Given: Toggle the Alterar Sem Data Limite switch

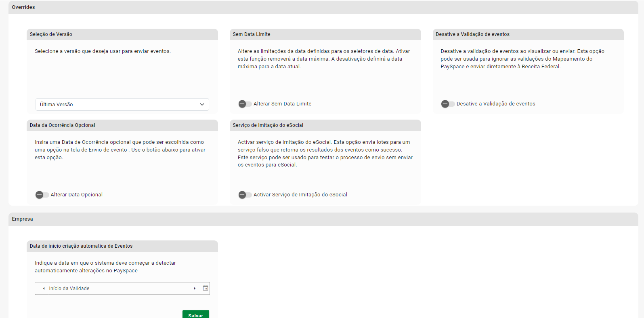Looking at the screenshot, I should click(x=245, y=104).
